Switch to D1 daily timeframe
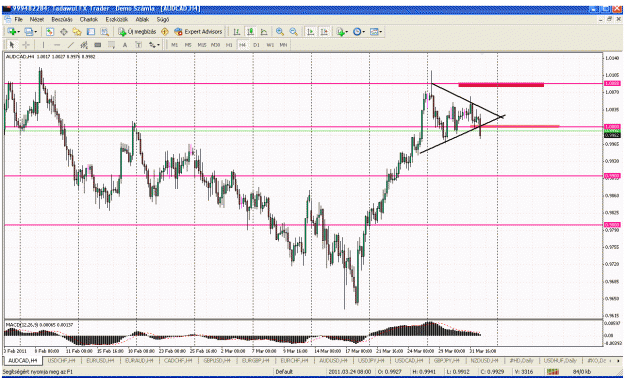The height and width of the screenshot is (378, 625). [x=256, y=45]
